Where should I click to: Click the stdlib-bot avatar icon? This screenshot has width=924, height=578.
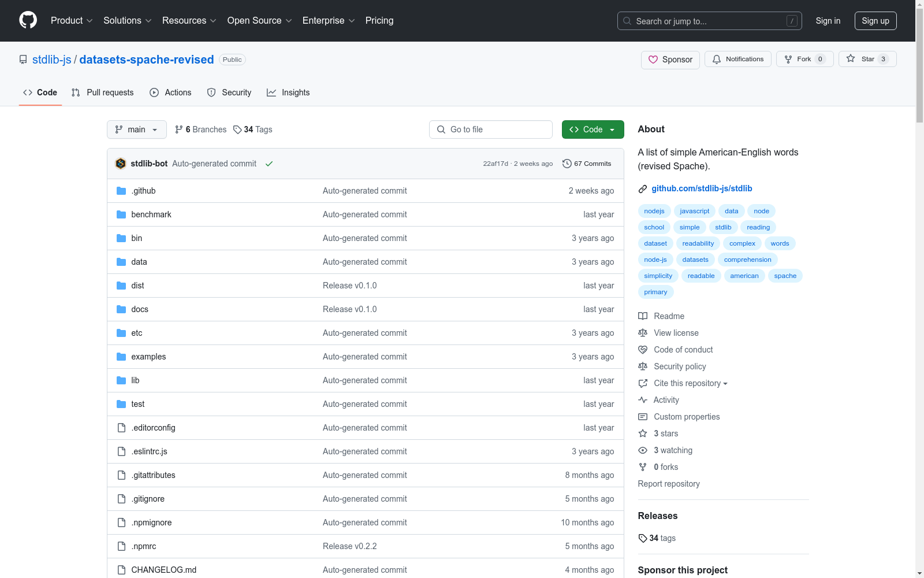point(121,164)
